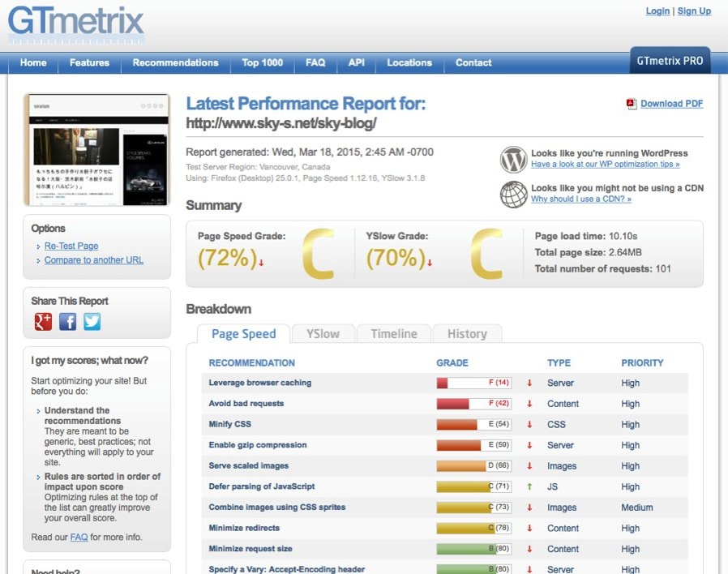The width and height of the screenshot is (728, 574).
Task: Click the Download PDF link
Action: 672,104
